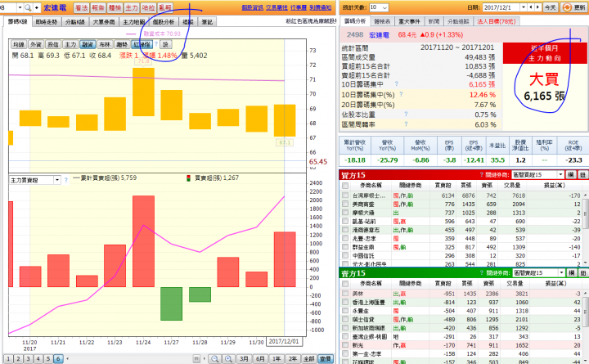Click help icon next to 主力買賣超 dropdown
This screenshot has width=589, height=364.
point(65,180)
